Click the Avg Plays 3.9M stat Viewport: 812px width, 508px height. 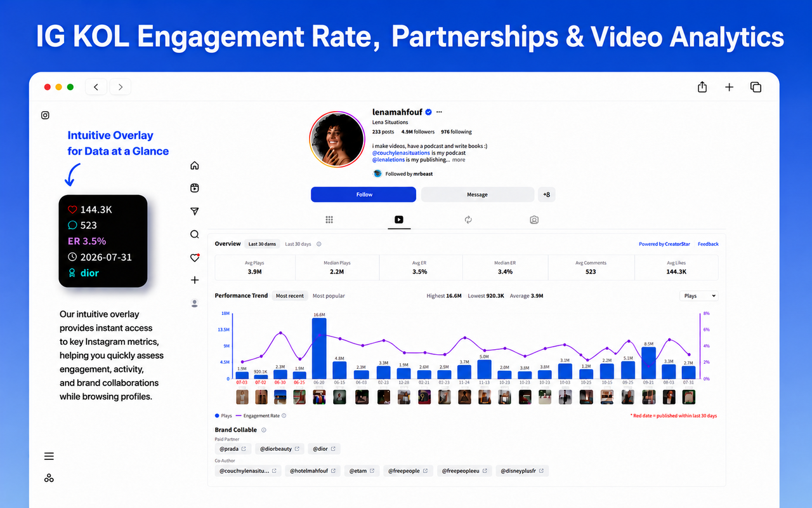point(255,267)
